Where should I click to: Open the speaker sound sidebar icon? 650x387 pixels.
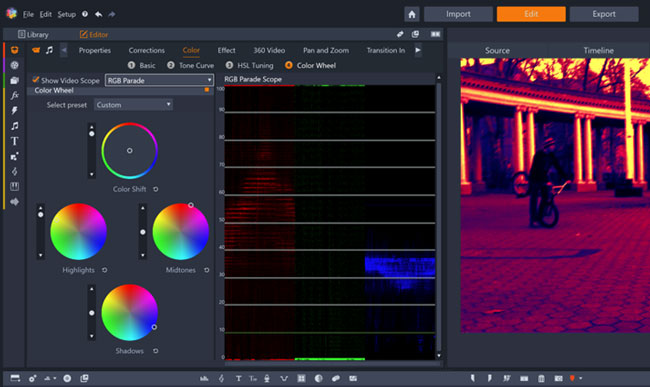tap(15, 202)
